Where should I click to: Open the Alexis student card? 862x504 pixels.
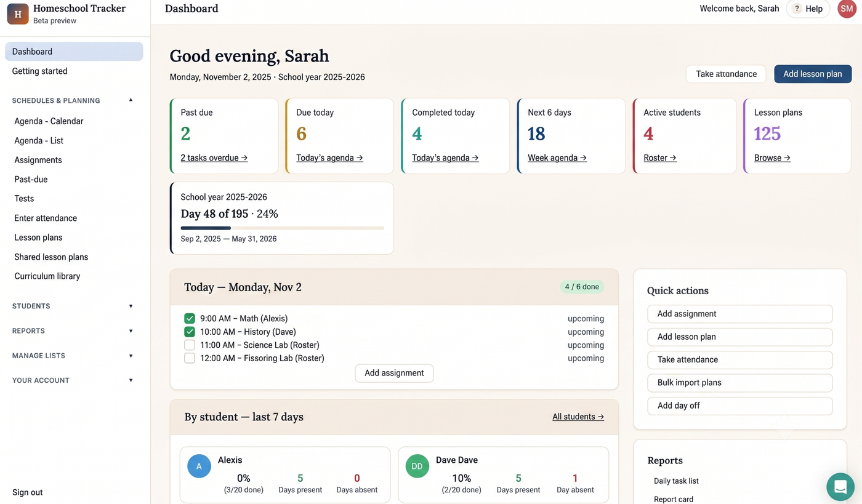285,475
